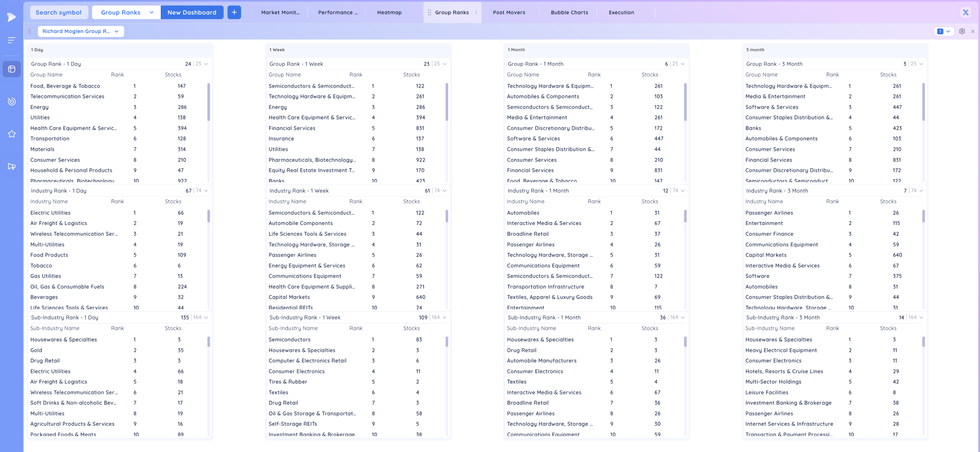Expand the Richard Moglen Group Ranks dropdown
This screenshot has height=452, width=980.
(81, 31)
